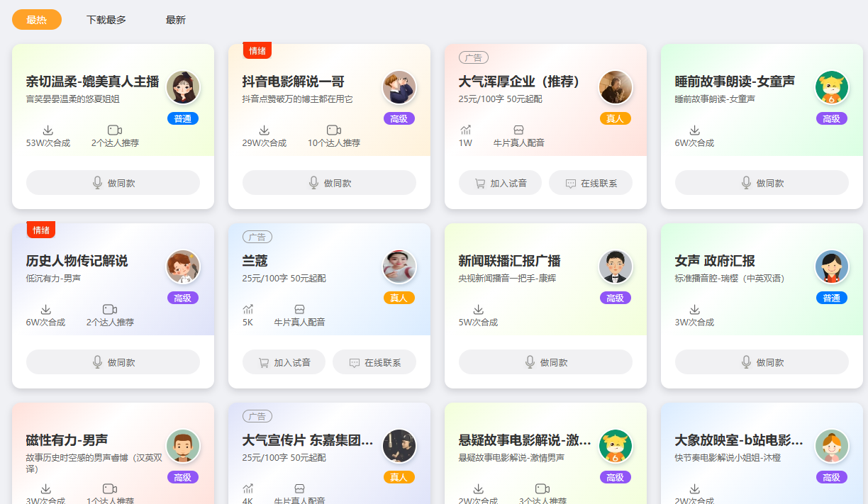Click the 真人 badge on 大气浑厚企业 card
Image resolution: width=868 pixels, height=504 pixels.
(616, 118)
